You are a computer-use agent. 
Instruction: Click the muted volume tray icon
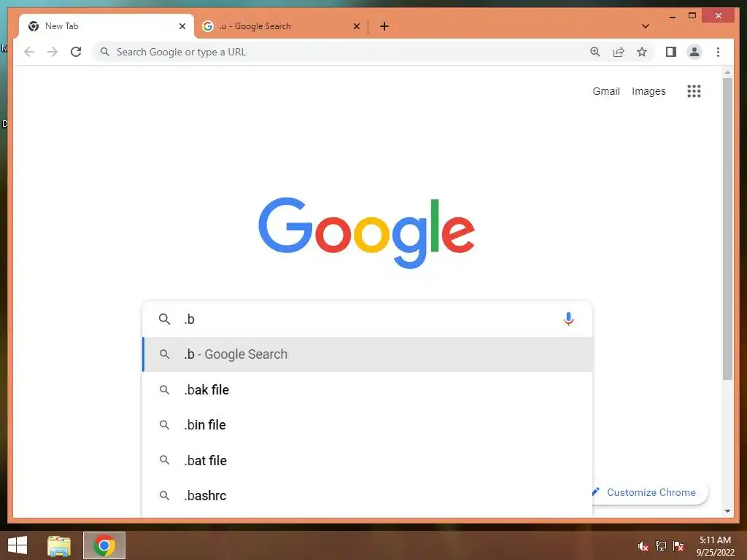point(643,546)
